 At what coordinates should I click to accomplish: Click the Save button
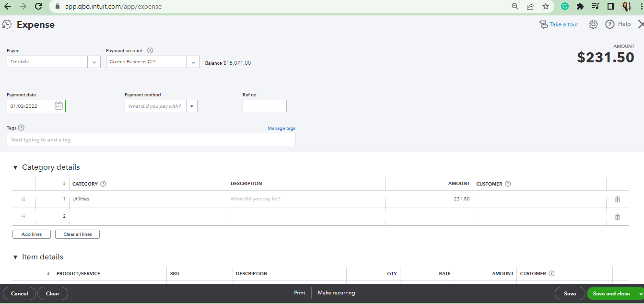pyautogui.click(x=570, y=293)
